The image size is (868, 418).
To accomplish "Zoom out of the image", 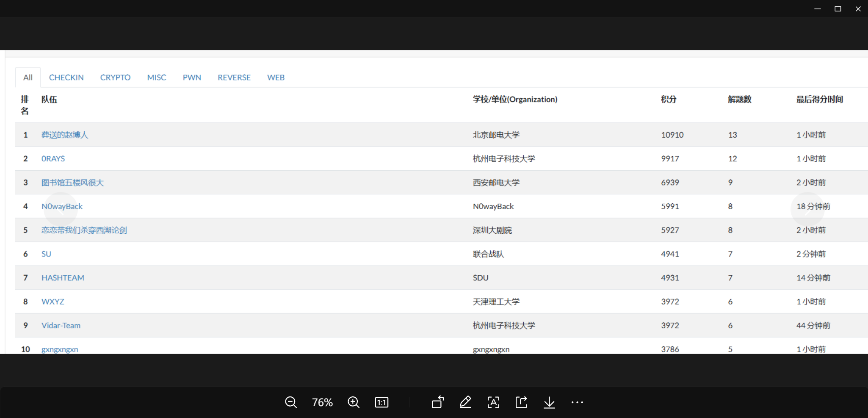I will pos(291,402).
